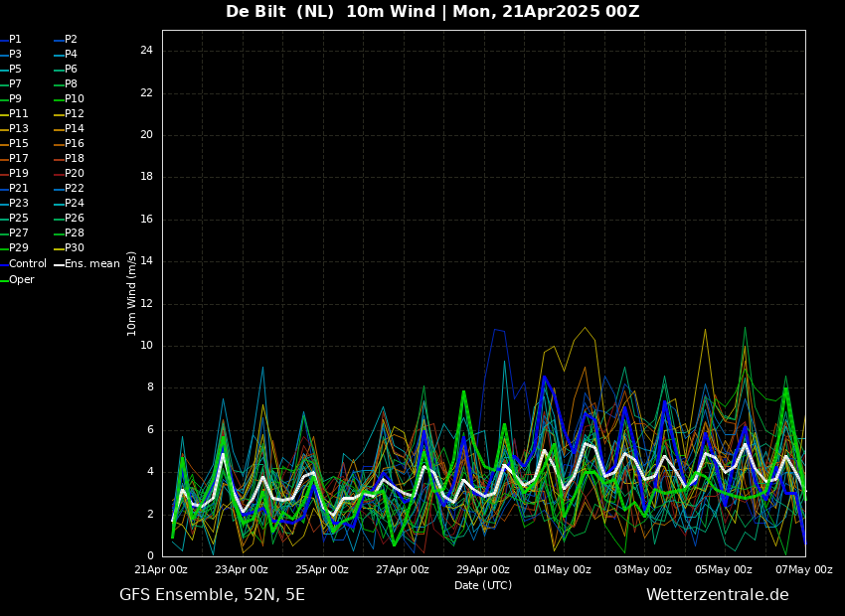
Task: Click the Wetterzentrale.de watermark text
Action: tap(717, 595)
